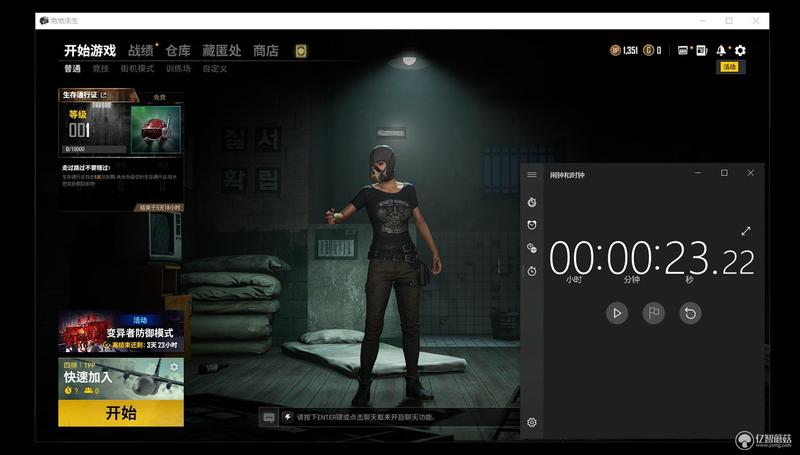Click the stopwatch lap flag button
Screen dimensions: 800x455
tap(654, 313)
